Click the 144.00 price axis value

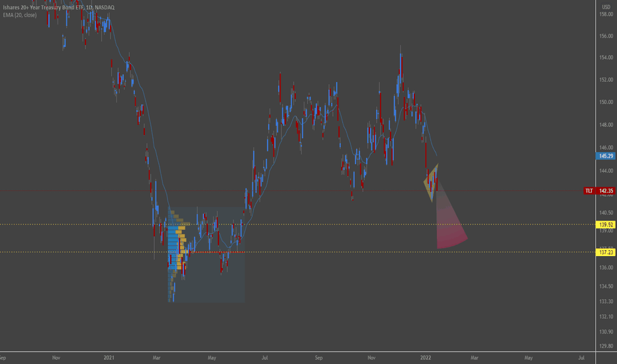tap(606, 171)
